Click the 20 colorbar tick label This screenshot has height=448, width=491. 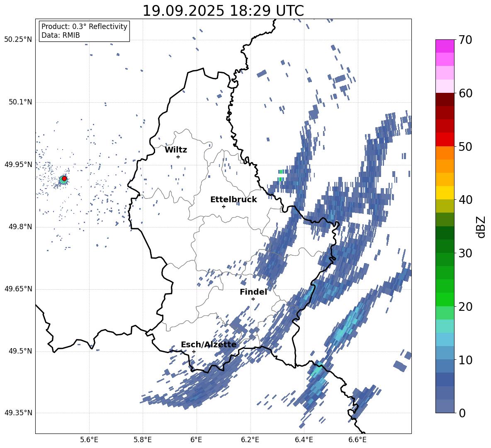click(465, 306)
